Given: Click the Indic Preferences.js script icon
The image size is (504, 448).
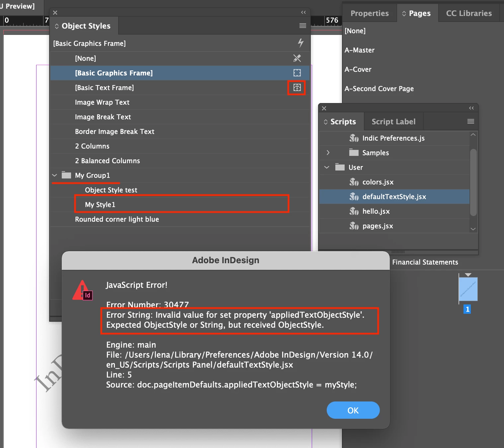Looking at the screenshot, I should pyautogui.click(x=354, y=138).
